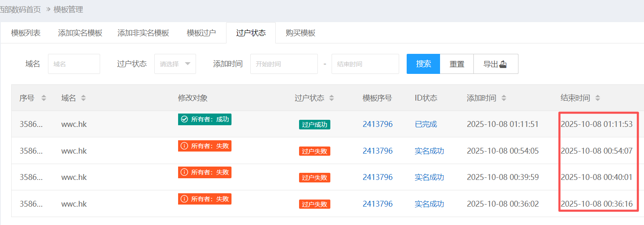Select the 过户状态 tab

[x=251, y=33]
